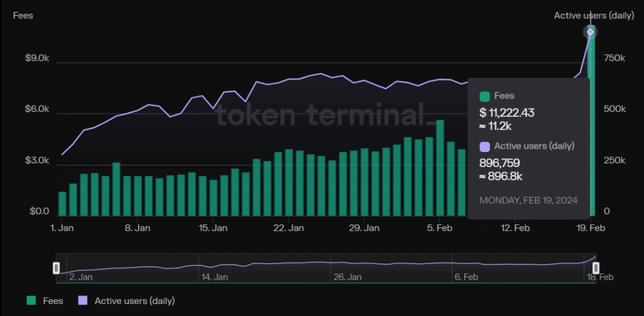The height and width of the screenshot is (316, 644).
Task: Grab the left range navigator handle
Action: pyautogui.click(x=57, y=268)
